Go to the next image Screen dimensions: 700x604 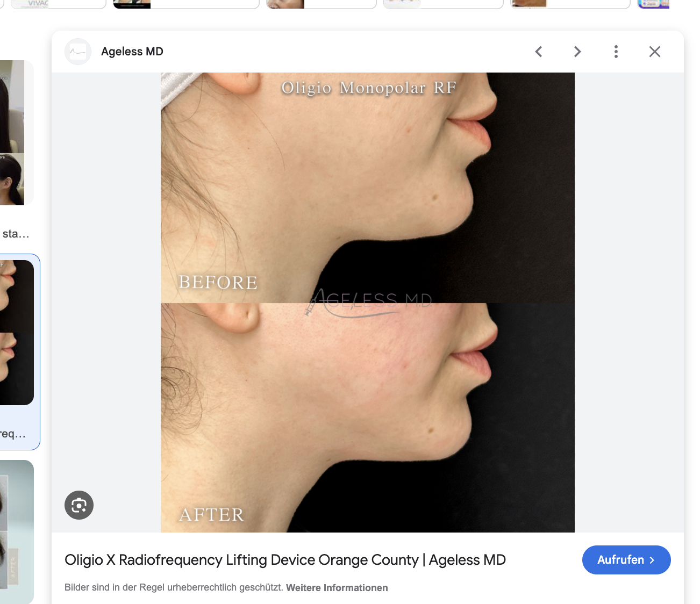pyautogui.click(x=577, y=52)
